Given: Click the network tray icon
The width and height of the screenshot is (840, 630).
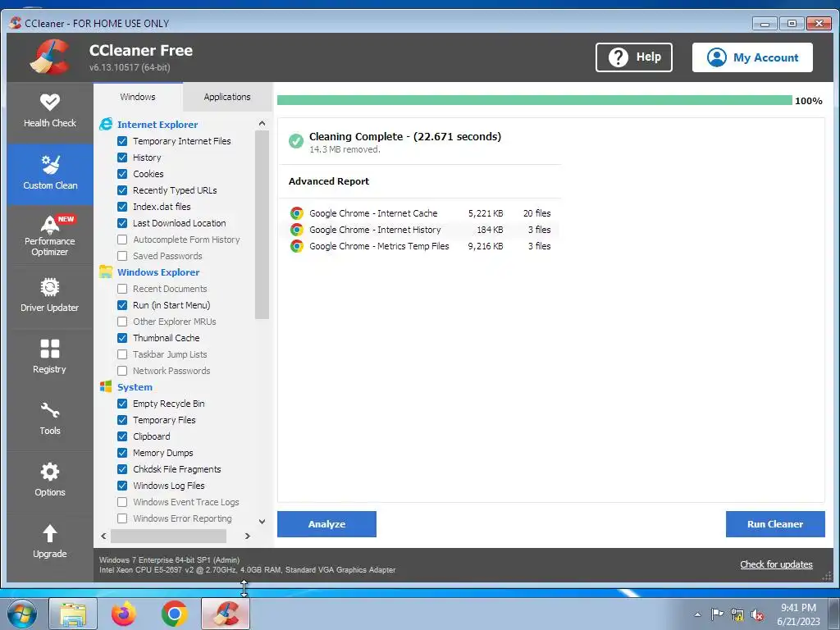Looking at the screenshot, I should (737, 614).
